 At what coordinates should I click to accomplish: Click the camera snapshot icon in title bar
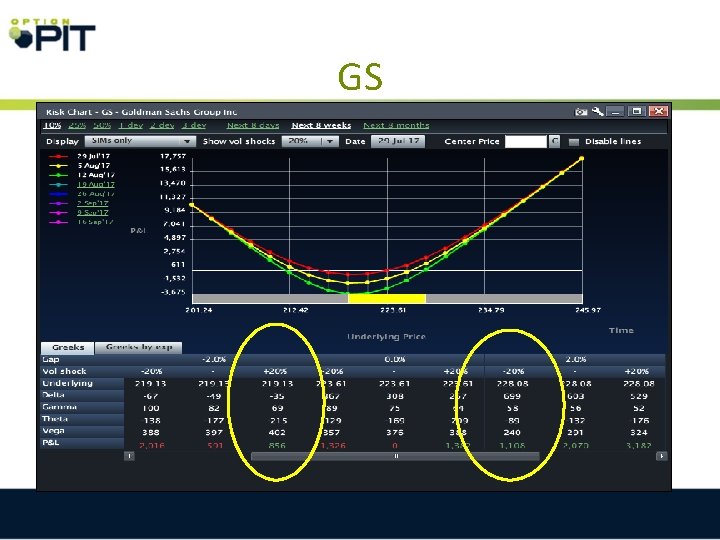(581, 112)
